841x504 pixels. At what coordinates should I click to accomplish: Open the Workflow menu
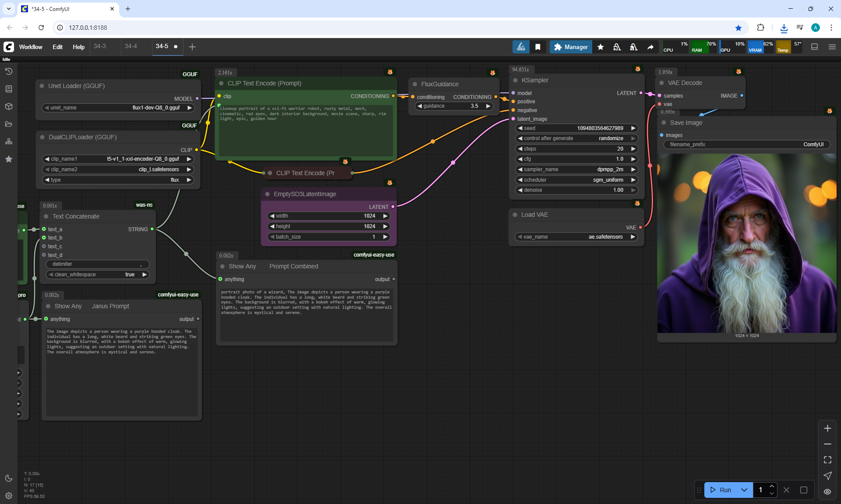pyautogui.click(x=31, y=47)
